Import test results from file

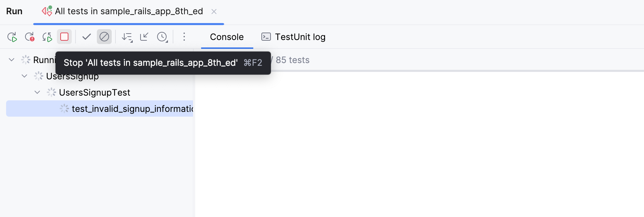point(144,37)
